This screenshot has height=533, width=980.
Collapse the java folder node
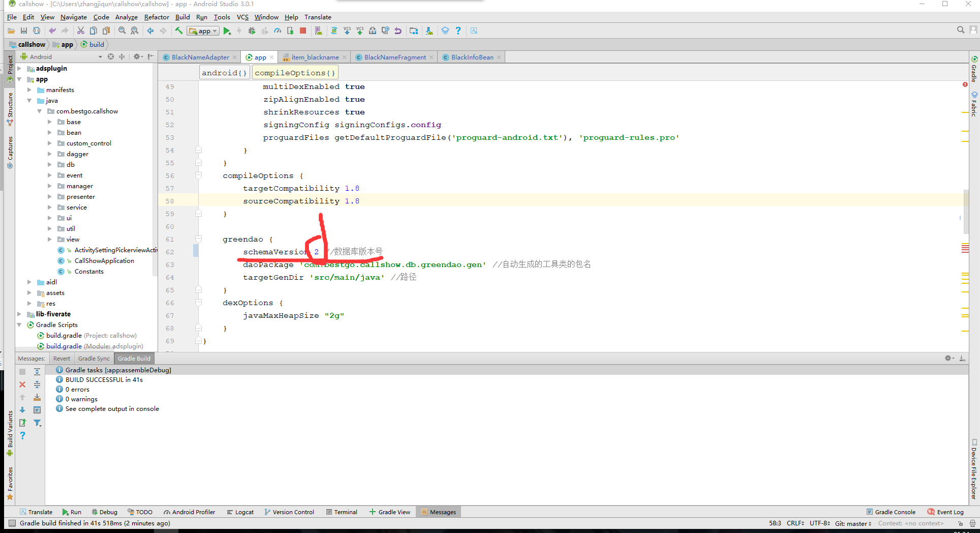(x=29, y=100)
